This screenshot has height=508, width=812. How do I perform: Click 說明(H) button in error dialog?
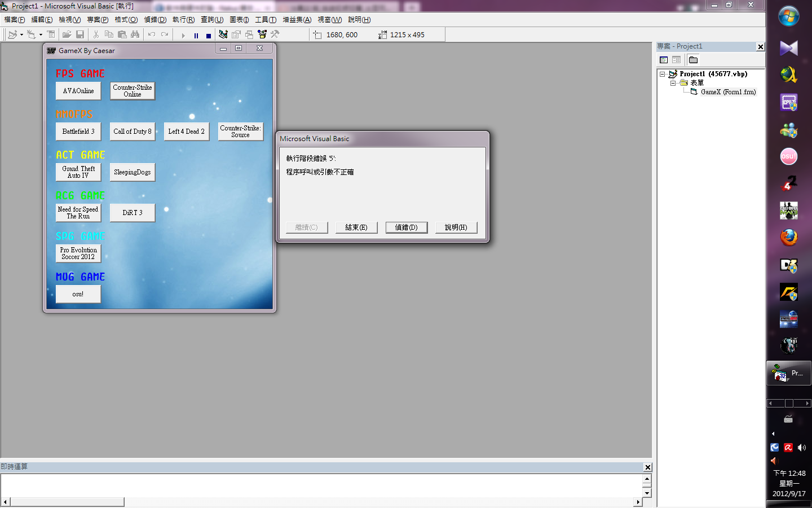[456, 227]
